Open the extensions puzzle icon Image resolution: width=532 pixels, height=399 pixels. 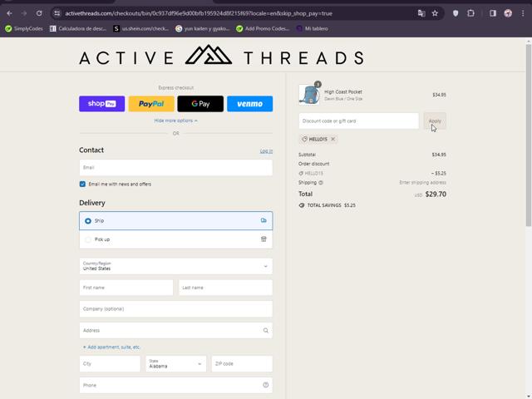[x=471, y=13]
